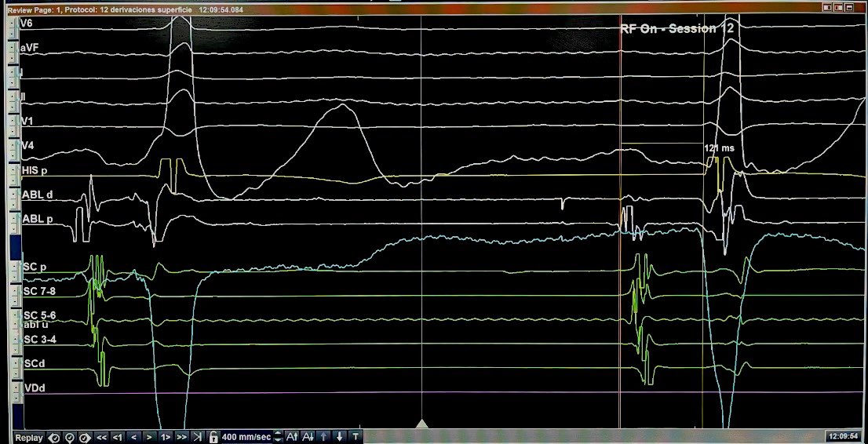Image resolution: width=868 pixels, height=444 pixels.
Task: Click the 12:09:54 clock display at bottom right
Action: point(843,437)
